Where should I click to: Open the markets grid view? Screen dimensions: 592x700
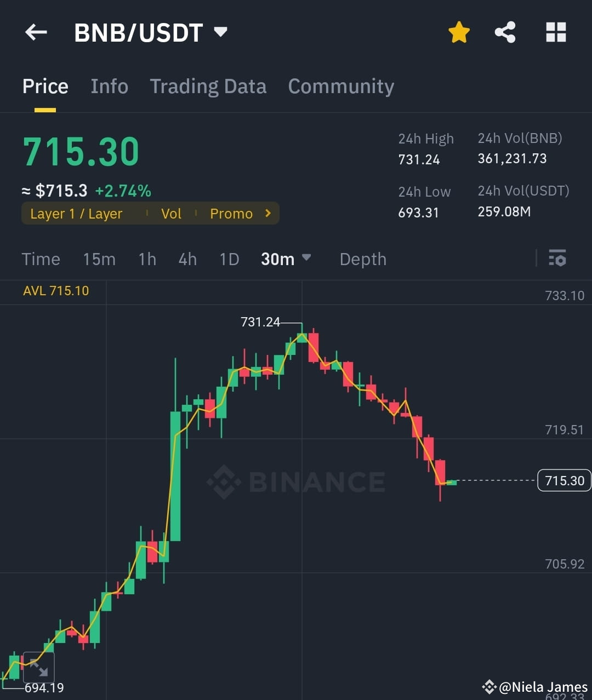(556, 32)
